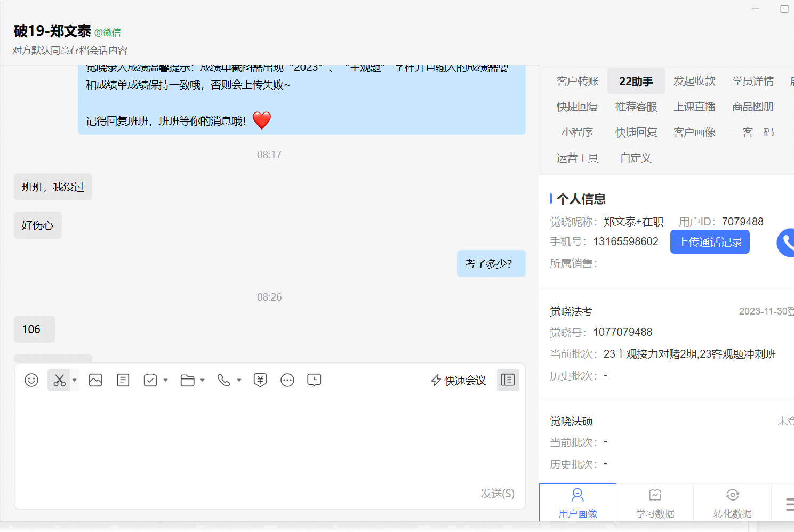The width and height of the screenshot is (794, 532).
Task: Start a 快速会议 quick meeting
Action: click(459, 380)
